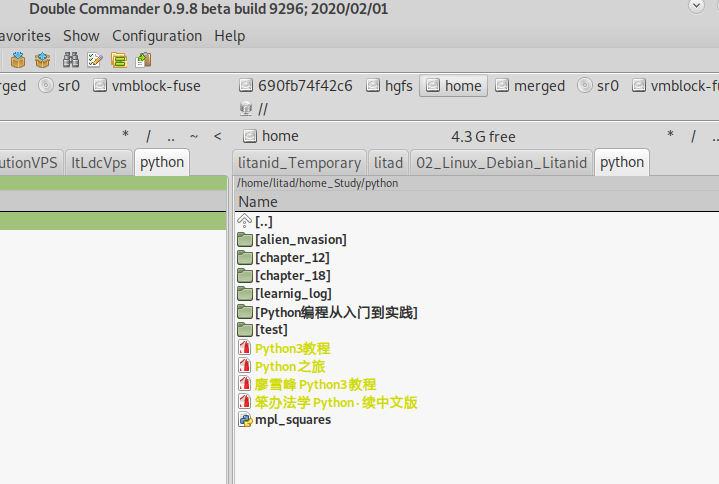Open the Multi-Rename tool icon
Viewport: 719px width, 484px height.
click(x=95, y=60)
